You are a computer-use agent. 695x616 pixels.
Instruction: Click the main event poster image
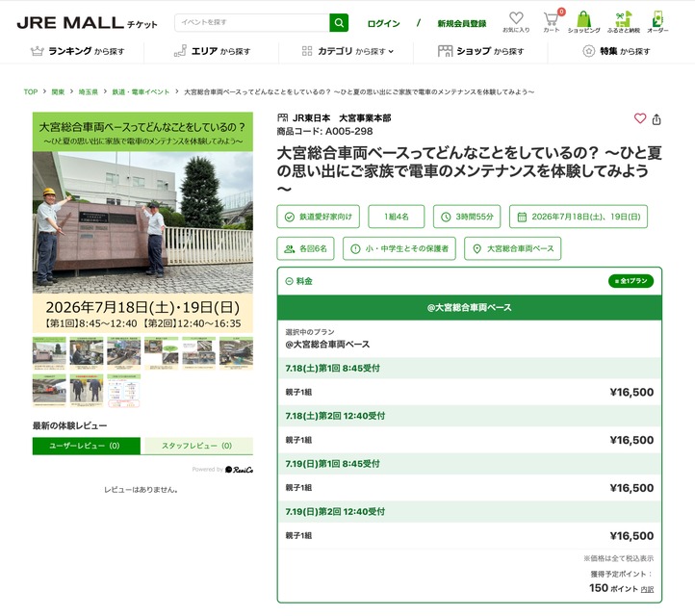142,222
